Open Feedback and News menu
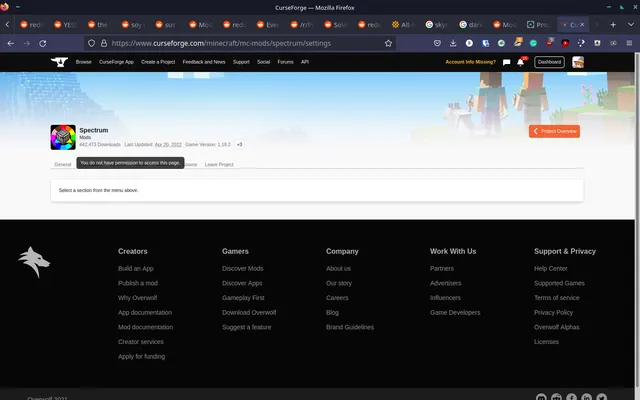Viewport: 640px width, 400px height. (x=204, y=62)
